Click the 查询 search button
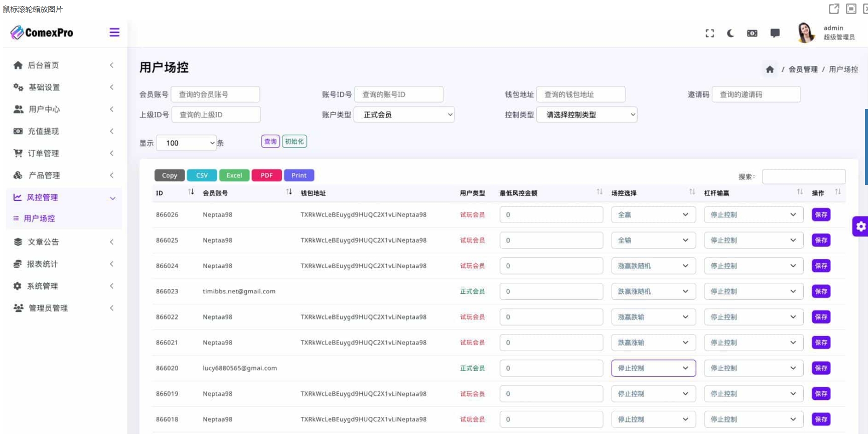The width and height of the screenshot is (868, 440). pyautogui.click(x=270, y=142)
